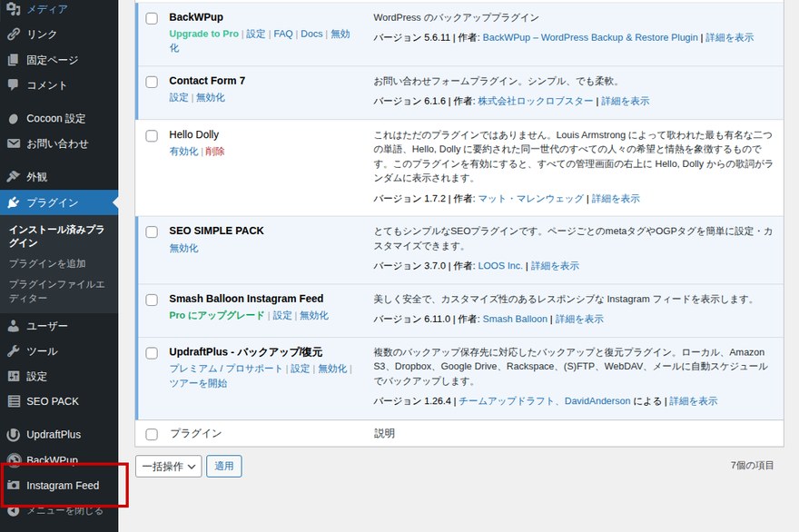Open DavidAnderson author link
The width and height of the screenshot is (799, 532).
pos(597,401)
